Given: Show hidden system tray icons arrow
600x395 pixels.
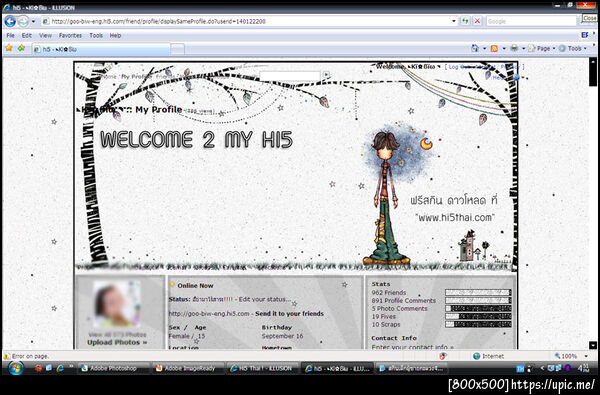Looking at the screenshot, I should tap(542, 368).
